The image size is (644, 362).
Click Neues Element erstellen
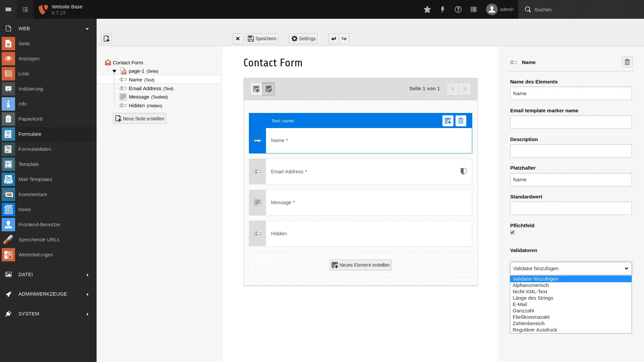click(360, 265)
